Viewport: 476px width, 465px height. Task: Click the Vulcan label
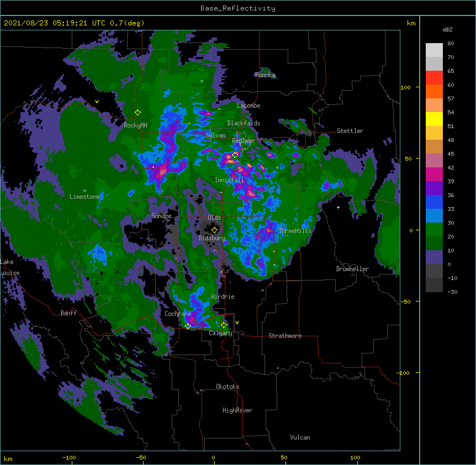point(300,437)
